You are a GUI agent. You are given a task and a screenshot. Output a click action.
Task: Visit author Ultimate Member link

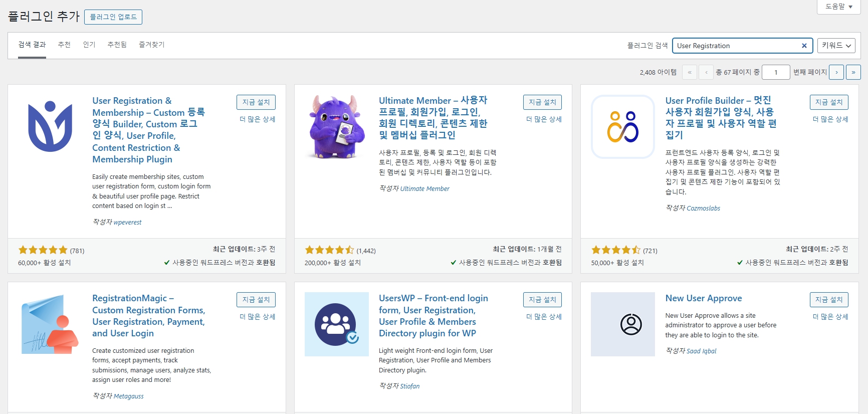tap(425, 188)
